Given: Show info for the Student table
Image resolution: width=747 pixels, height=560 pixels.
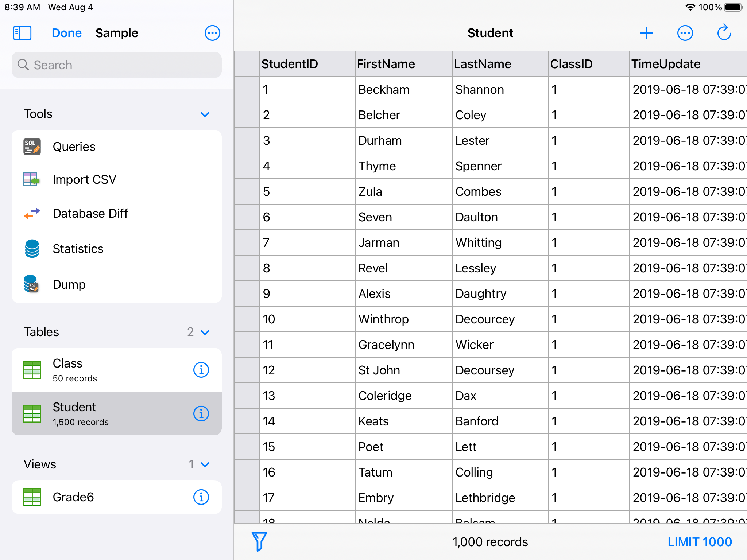Looking at the screenshot, I should [201, 413].
